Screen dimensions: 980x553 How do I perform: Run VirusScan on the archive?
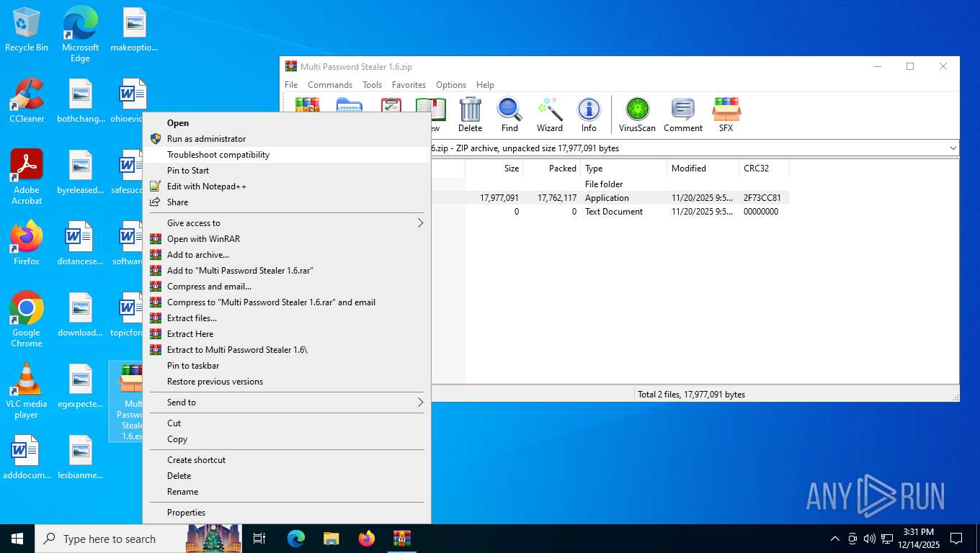(637, 115)
